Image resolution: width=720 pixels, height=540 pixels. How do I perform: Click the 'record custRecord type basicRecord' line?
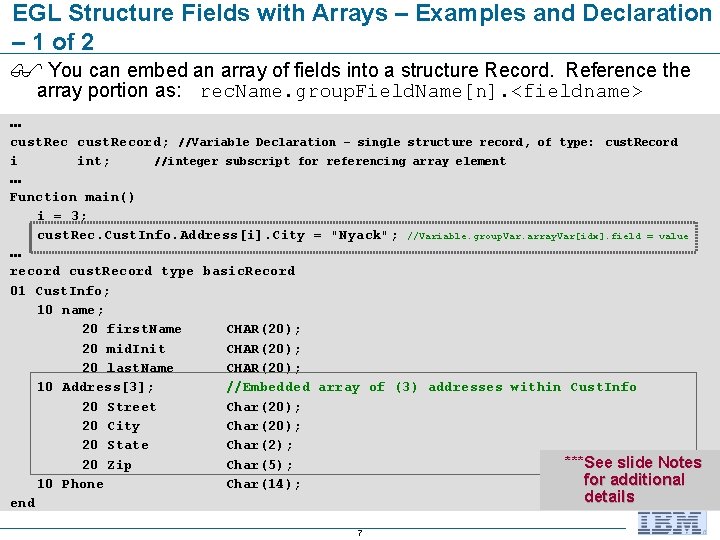tap(152, 271)
